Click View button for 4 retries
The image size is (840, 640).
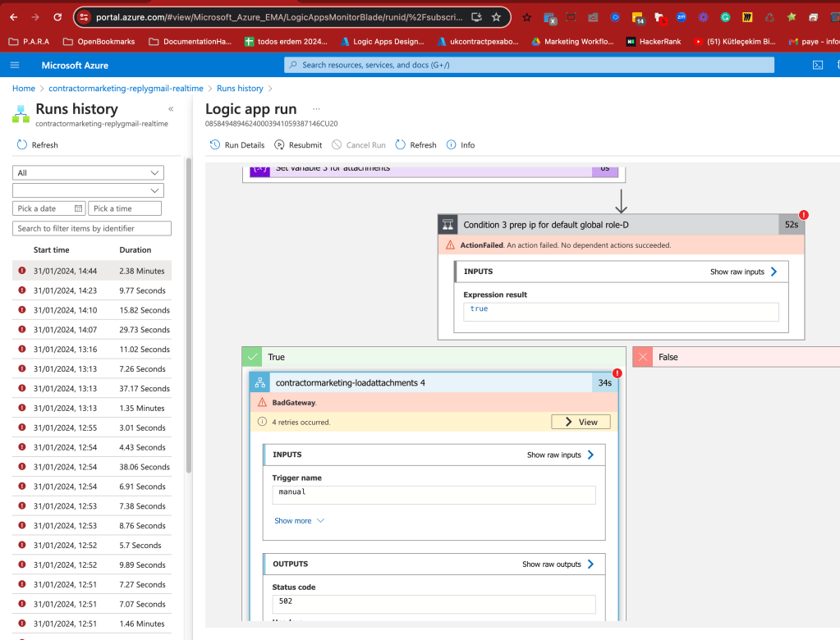click(581, 423)
